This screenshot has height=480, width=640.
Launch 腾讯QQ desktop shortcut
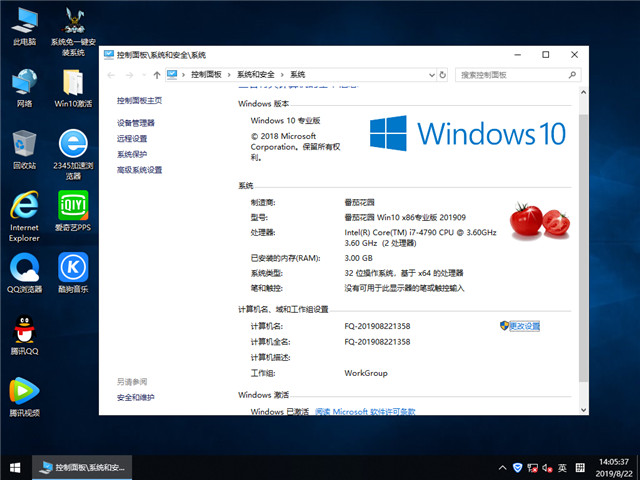[24, 335]
